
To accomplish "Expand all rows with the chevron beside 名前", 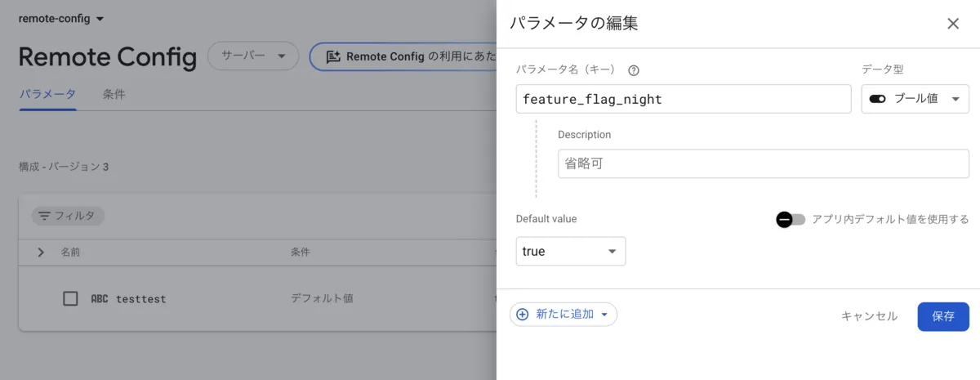I will [41, 253].
